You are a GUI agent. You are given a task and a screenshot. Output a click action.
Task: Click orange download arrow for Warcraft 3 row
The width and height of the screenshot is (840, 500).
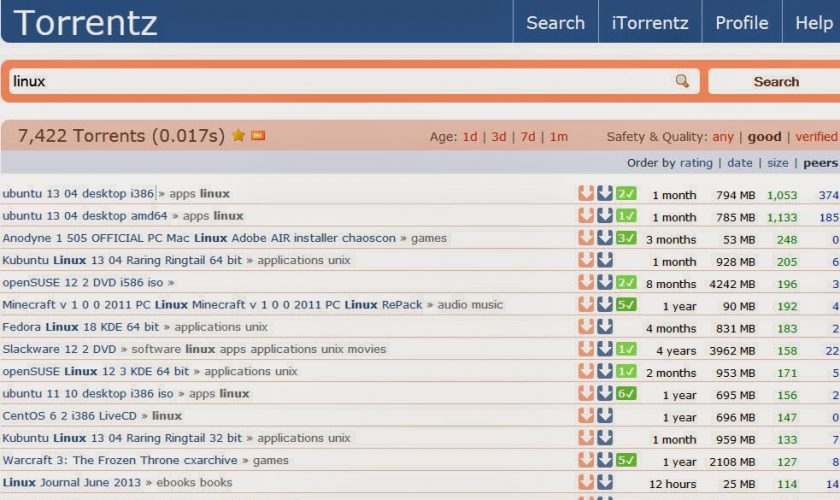tap(586, 461)
